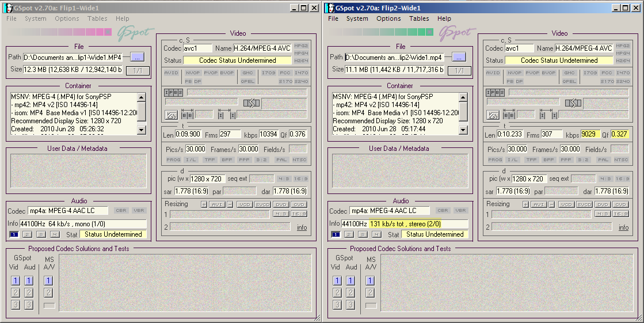644x323 pixels.
Task: Click the SVCD resizing preset in Flip2-Wide1
Action: tap(584, 204)
